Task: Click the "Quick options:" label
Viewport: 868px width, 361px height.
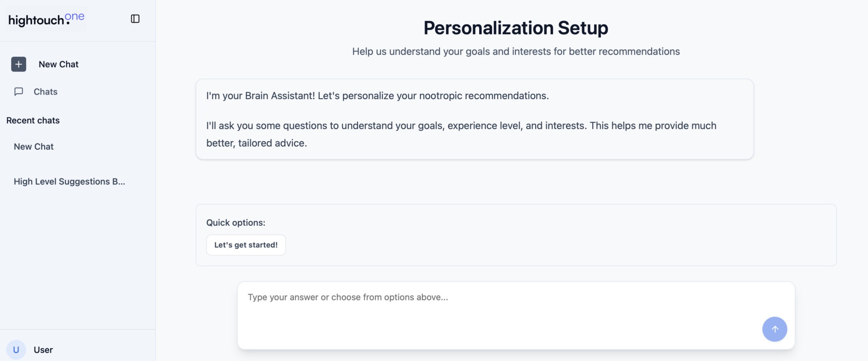Action: coord(236,223)
